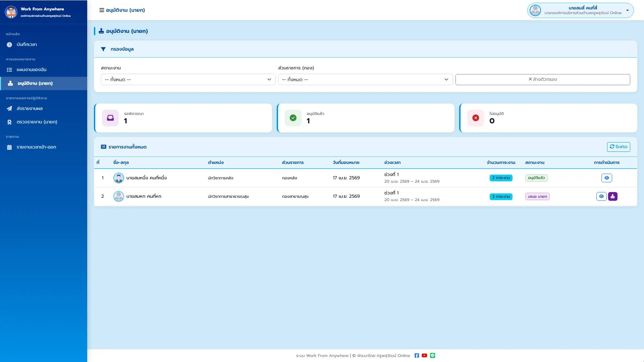Open the สถานะงาน status dropdown

188,79
